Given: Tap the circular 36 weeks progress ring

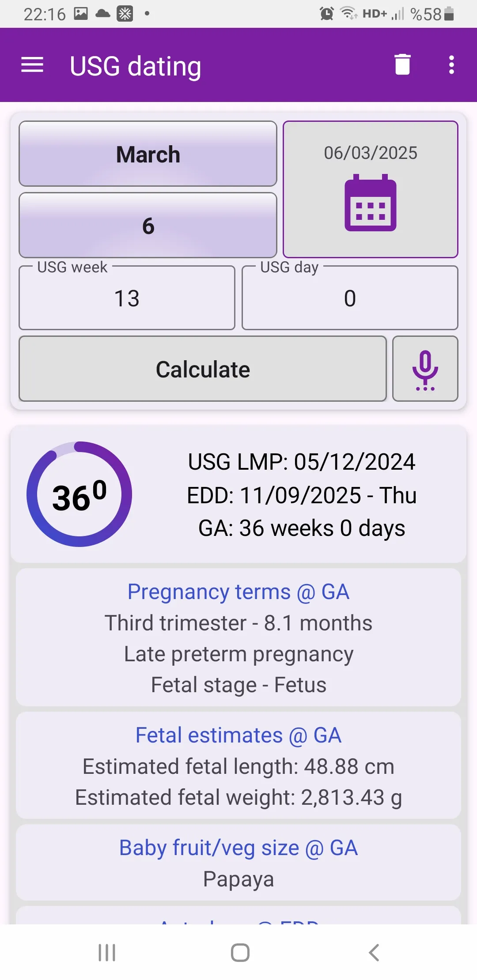Looking at the screenshot, I should coord(79,494).
